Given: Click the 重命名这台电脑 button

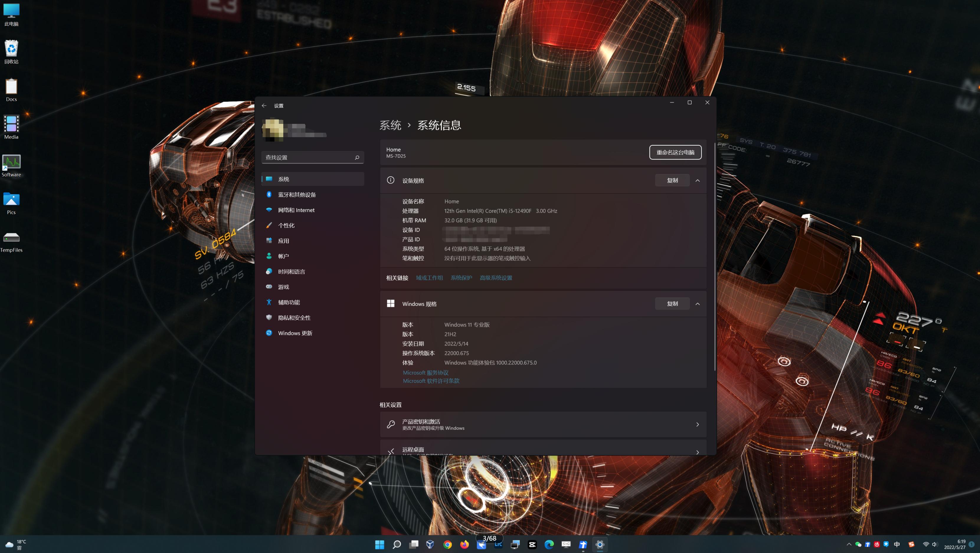Looking at the screenshot, I should [x=675, y=152].
